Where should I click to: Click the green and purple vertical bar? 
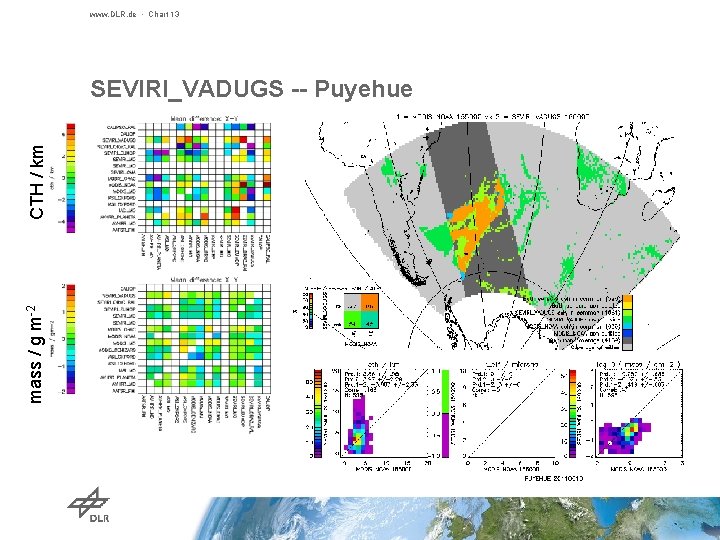click(x=445, y=413)
